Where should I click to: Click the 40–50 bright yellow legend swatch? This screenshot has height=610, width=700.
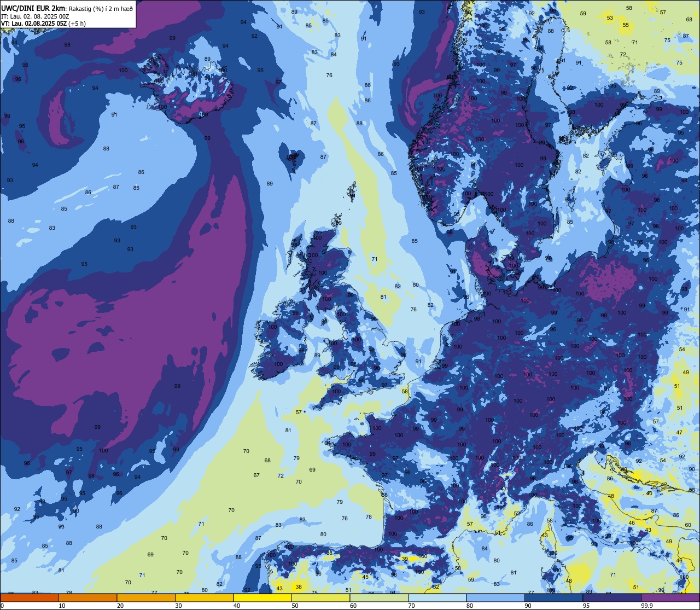(x=262, y=597)
